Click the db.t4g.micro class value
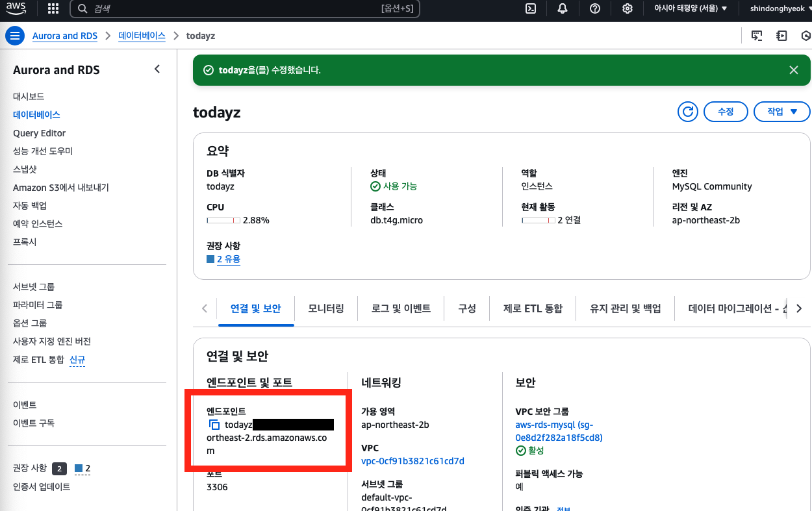The height and width of the screenshot is (511, 812). [x=396, y=220]
